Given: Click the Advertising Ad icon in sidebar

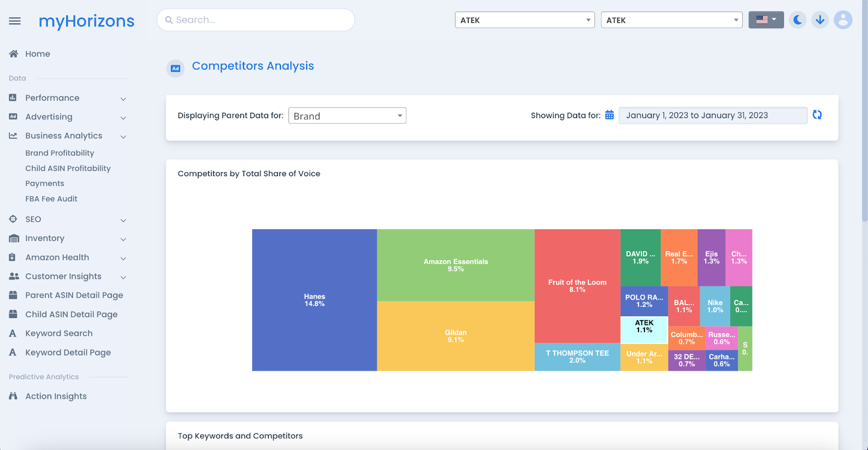Looking at the screenshot, I should (13, 117).
